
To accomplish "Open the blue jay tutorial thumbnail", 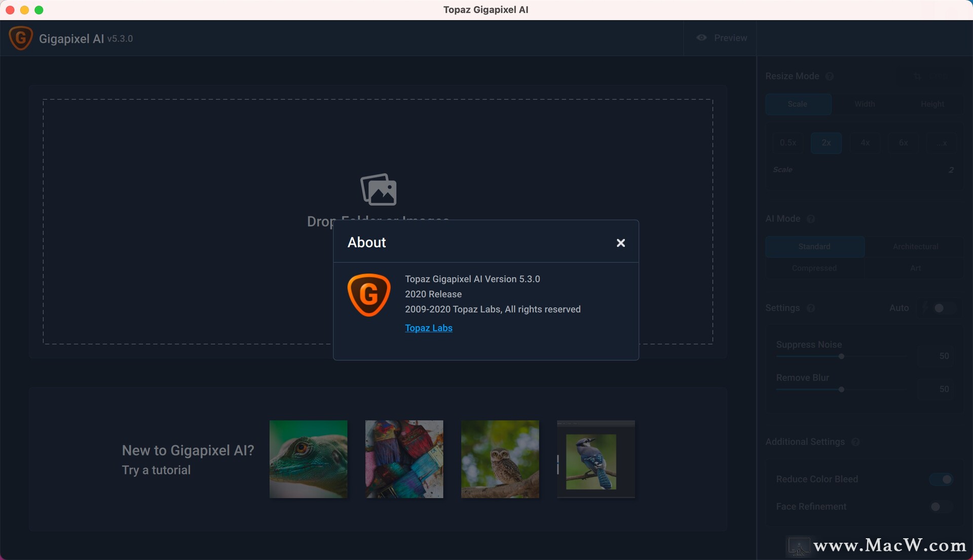I will coord(596,459).
